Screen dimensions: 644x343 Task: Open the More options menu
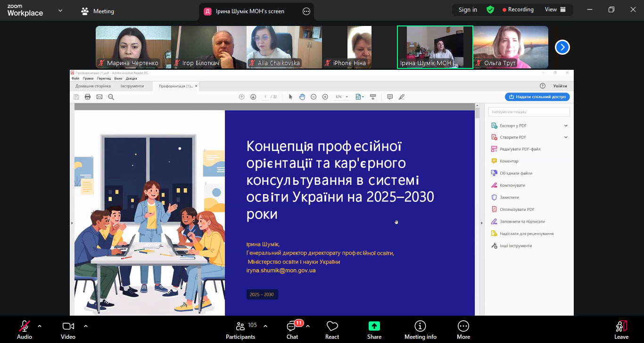(463, 329)
